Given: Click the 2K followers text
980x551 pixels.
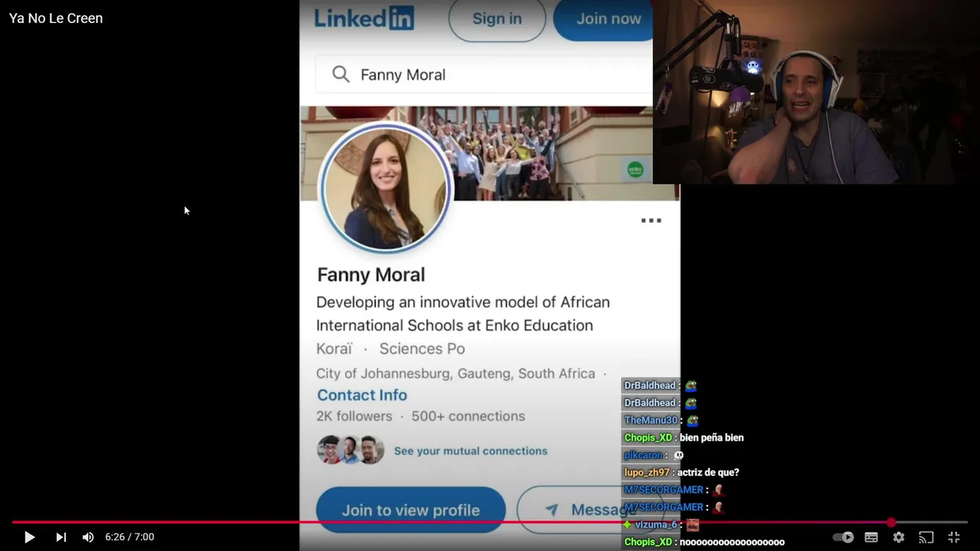Looking at the screenshot, I should (354, 416).
